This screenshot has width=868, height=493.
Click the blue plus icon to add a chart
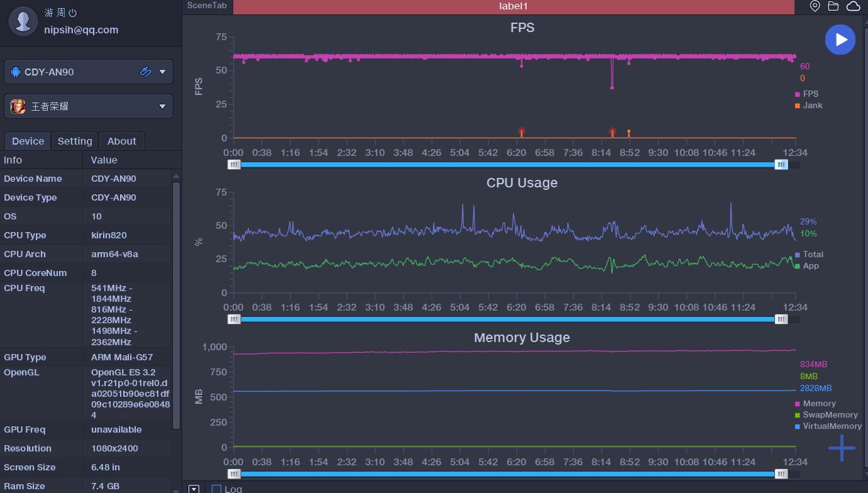tap(842, 448)
